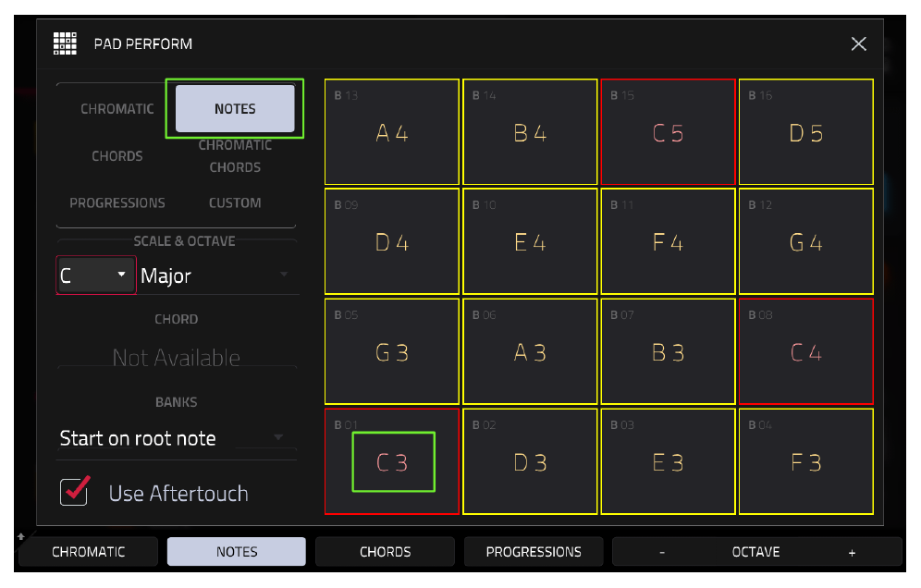Tap pad B 06 with note A3
921x588 pixels.
(x=530, y=351)
